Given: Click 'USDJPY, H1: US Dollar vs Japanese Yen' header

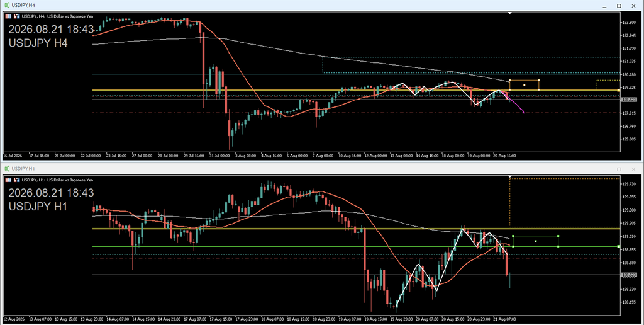Looking at the screenshot, I should click(x=57, y=180).
